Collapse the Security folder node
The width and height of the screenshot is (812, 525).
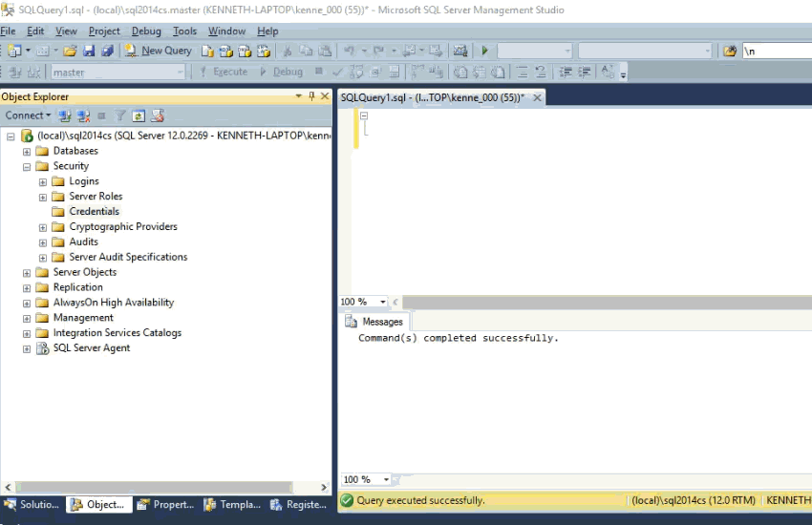27,166
